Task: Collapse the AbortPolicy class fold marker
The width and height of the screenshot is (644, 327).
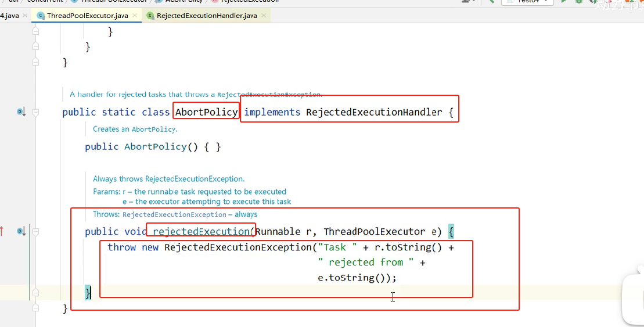Action: point(36,112)
